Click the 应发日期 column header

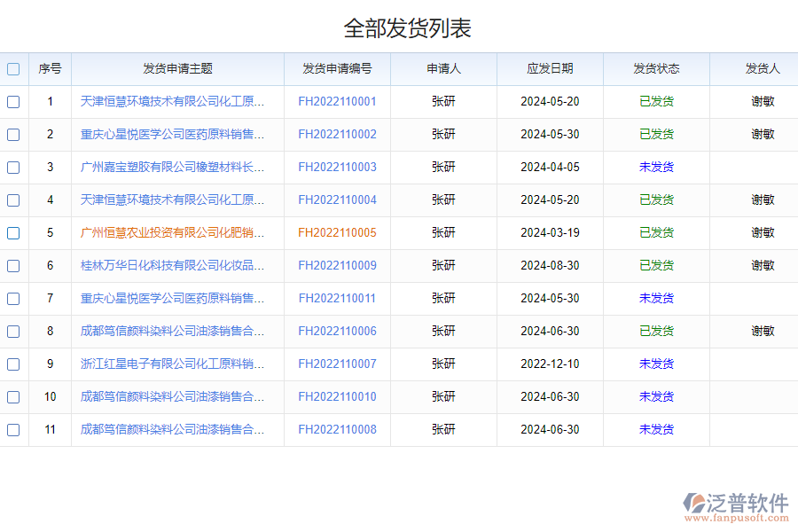[550, 68]
